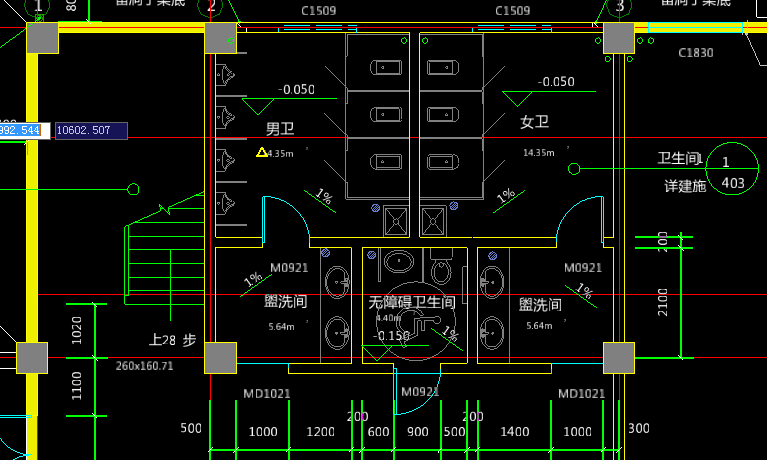Select the detail callout number 403
The height and width of the screenshot is (460, 767).
733,183
